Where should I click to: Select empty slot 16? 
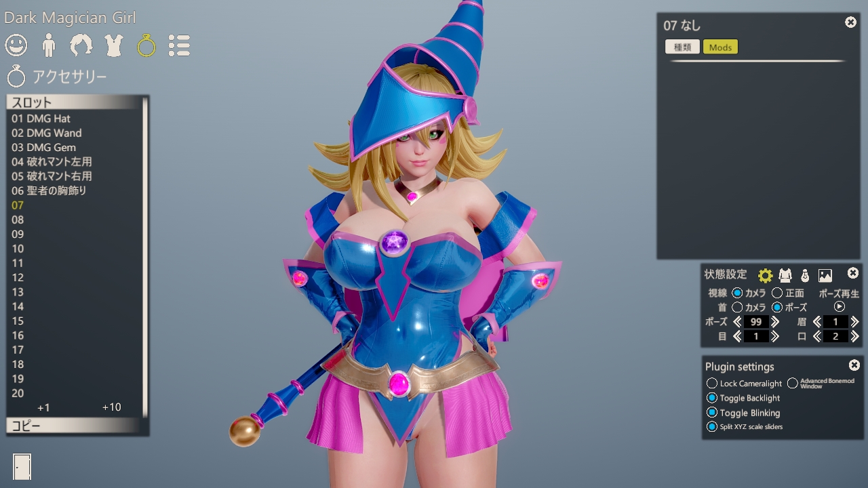click(x=75, y=335)
